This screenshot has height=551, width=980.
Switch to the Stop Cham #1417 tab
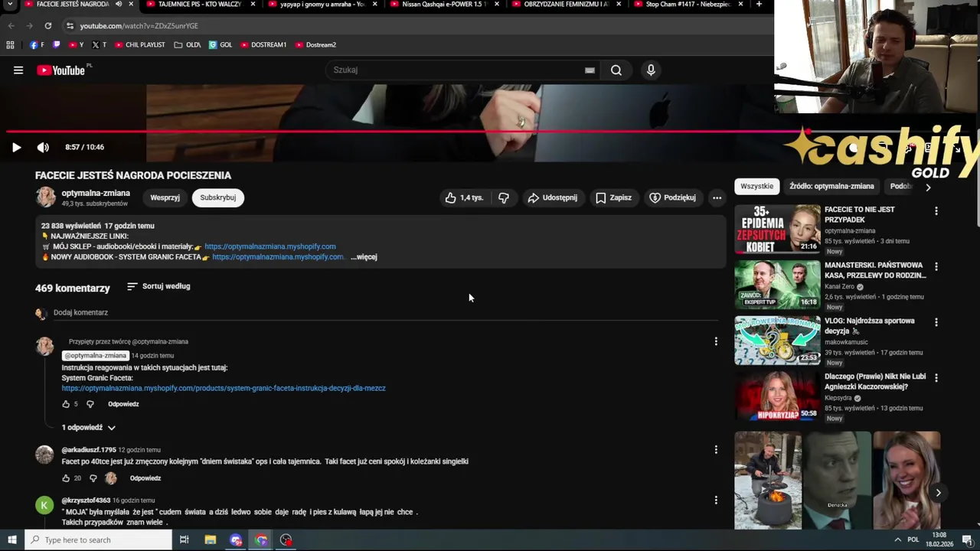click(688, 5)
